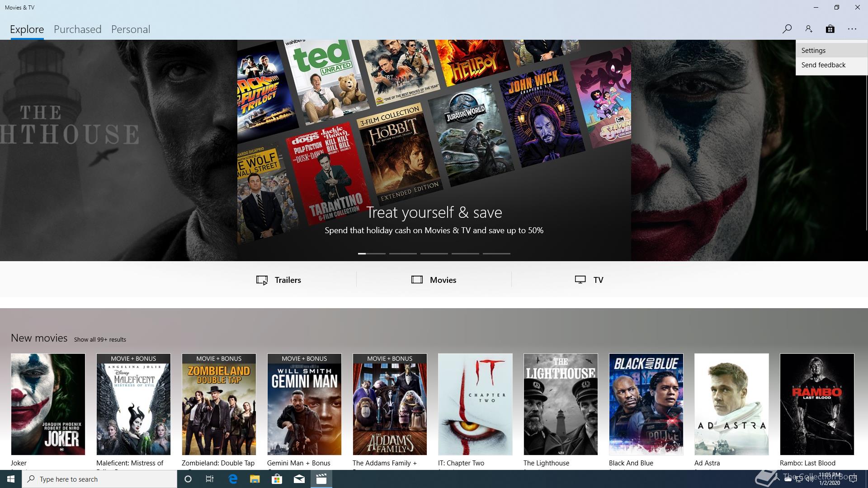The image size is (868, 488).
Task: Open the Black And Blue poster
Action: tap(646, 404)
